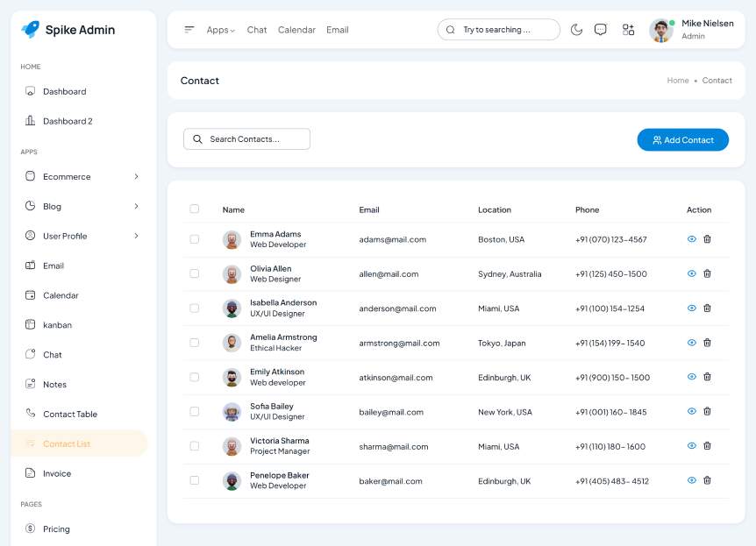Click the Spike Admin rocket logo

tap(31, 30)
